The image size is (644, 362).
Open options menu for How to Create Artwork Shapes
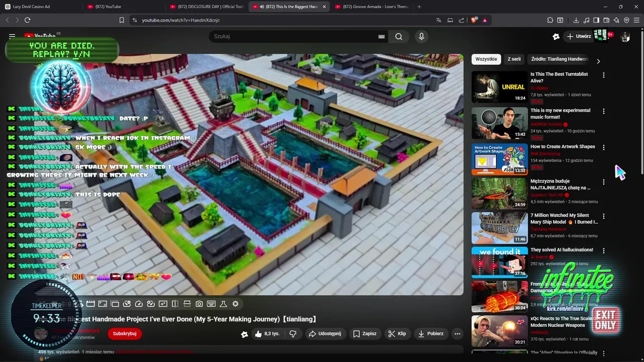coord(604,147)
